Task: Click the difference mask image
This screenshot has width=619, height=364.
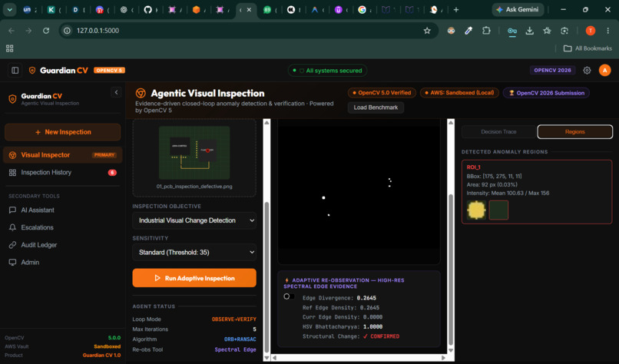Action: [x=359, y=187]
